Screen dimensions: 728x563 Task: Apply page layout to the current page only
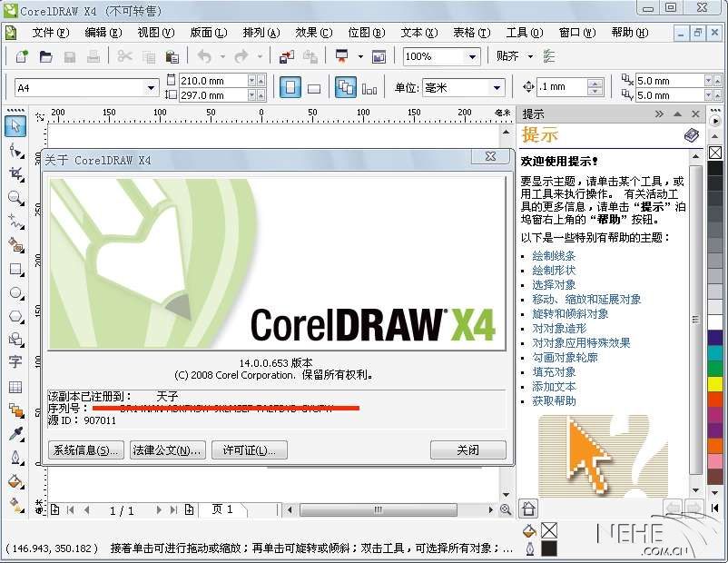coord(369,87)
